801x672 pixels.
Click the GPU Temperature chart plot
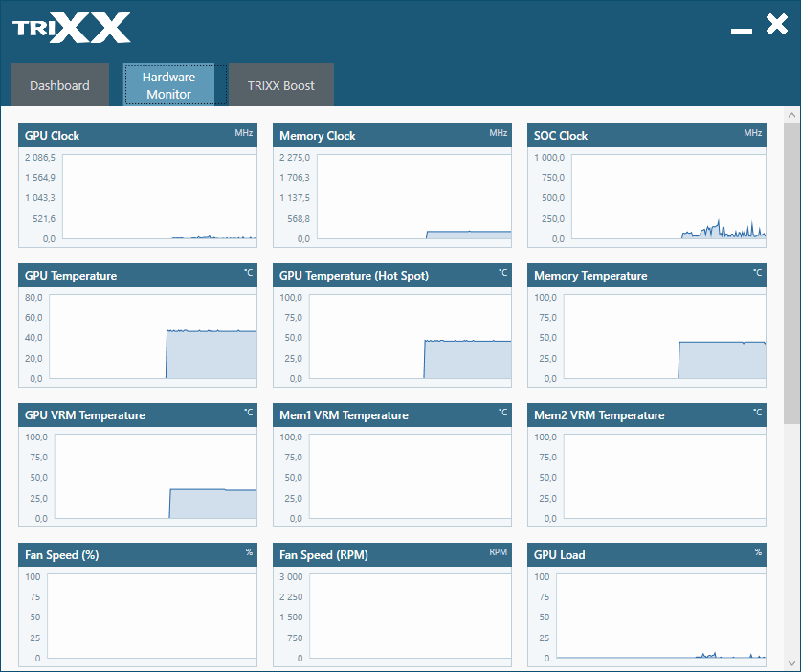pos(153,336)
